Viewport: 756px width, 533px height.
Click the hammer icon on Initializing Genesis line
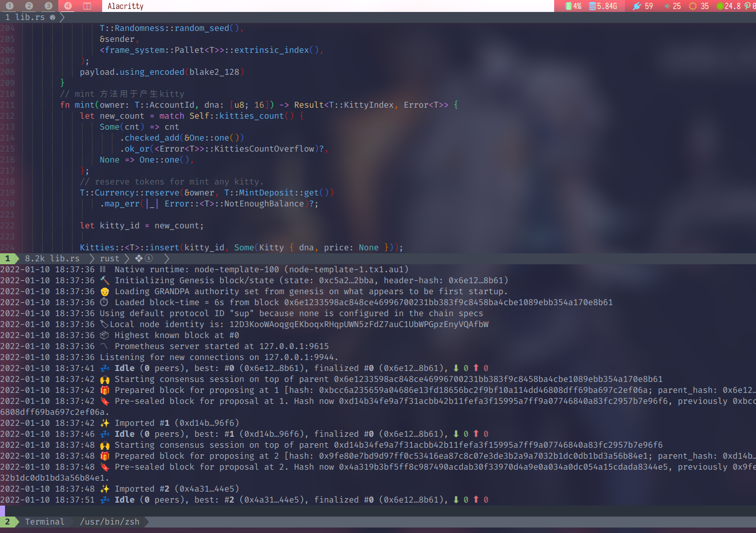coord(105,280)
